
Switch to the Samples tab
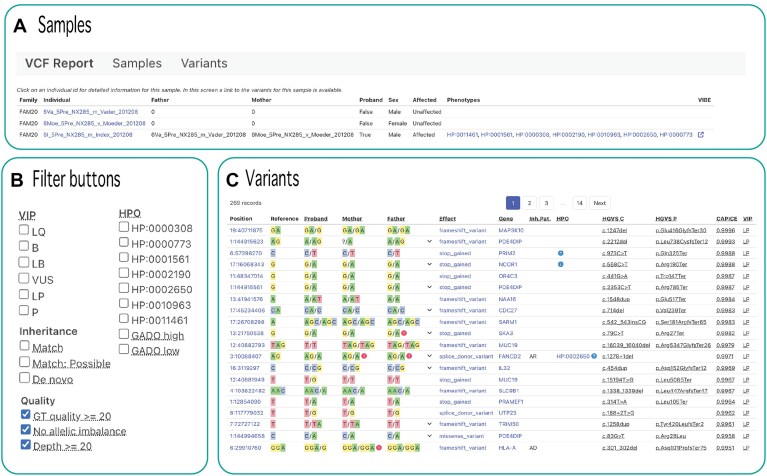pyautogui.click(x=136, y=62)
